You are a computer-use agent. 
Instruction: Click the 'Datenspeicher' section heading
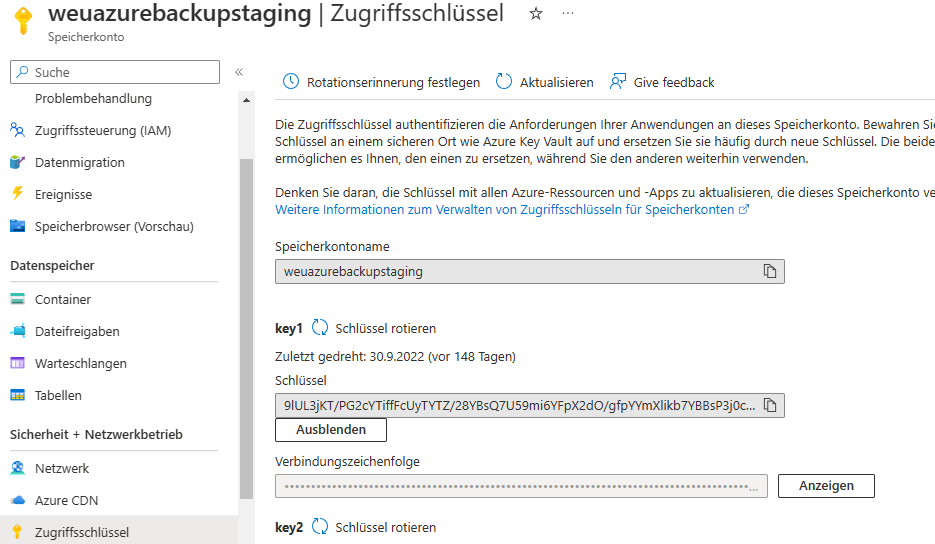[52, 266]
